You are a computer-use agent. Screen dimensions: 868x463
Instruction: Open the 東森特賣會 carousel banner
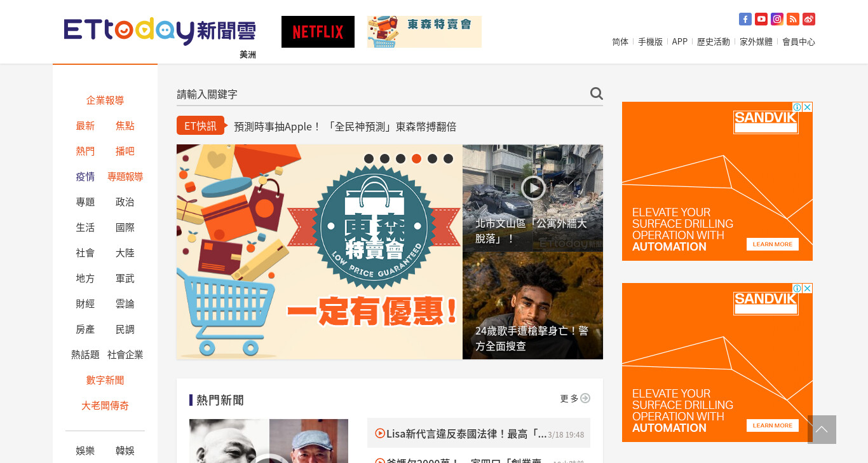320,252
